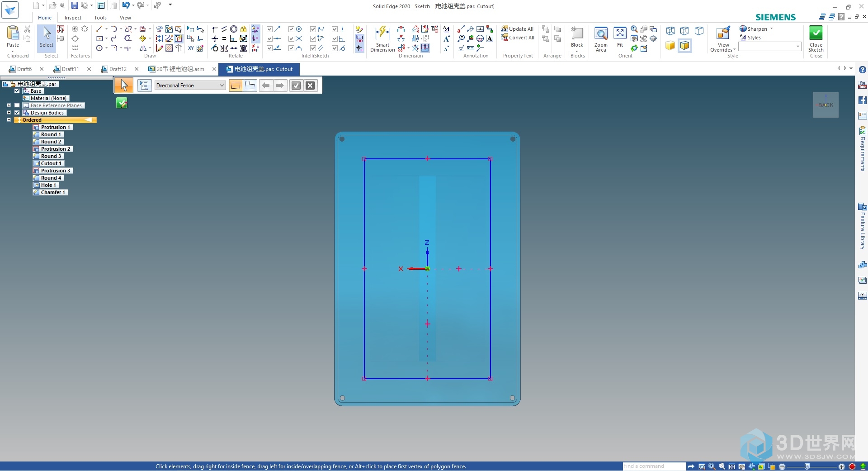Click Update All property text button
868x471 pixels.
pos(517,29)
